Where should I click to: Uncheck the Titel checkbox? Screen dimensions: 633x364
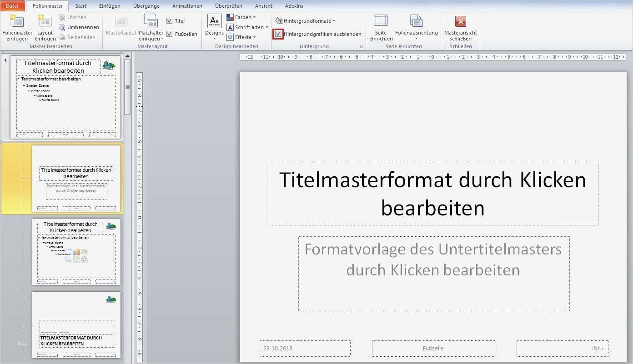[170, 20]
